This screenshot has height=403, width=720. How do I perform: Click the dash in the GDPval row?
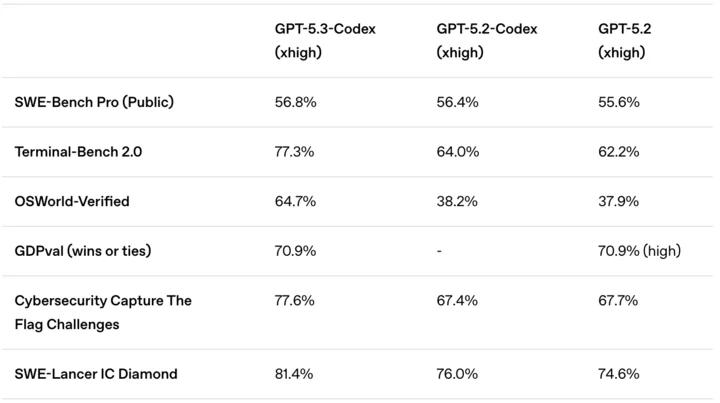point(440,251)
